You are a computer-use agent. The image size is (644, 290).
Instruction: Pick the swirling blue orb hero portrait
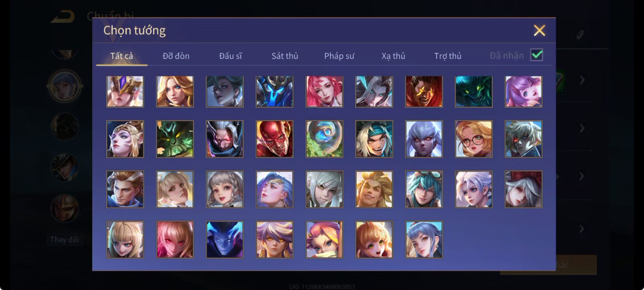point(324,139)
